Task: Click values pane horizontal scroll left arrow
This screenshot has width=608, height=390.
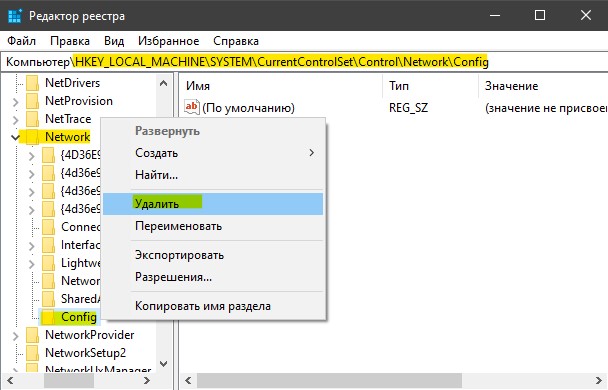Action: pos(188,380)
